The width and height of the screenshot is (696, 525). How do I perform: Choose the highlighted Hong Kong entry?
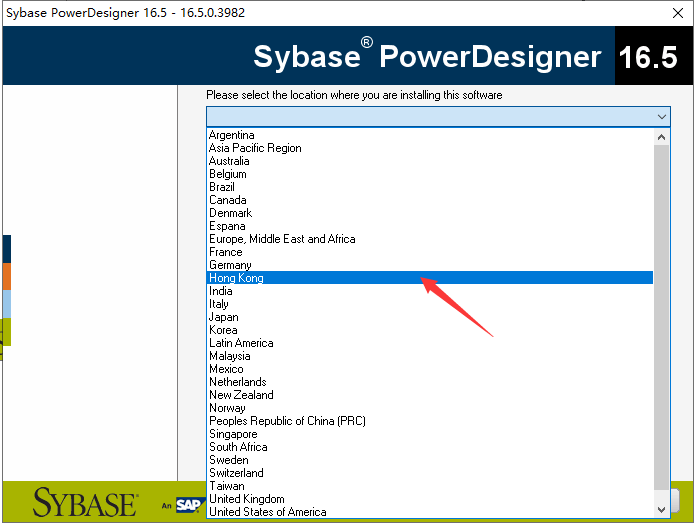pyautogui.click(x=430, y=278)
